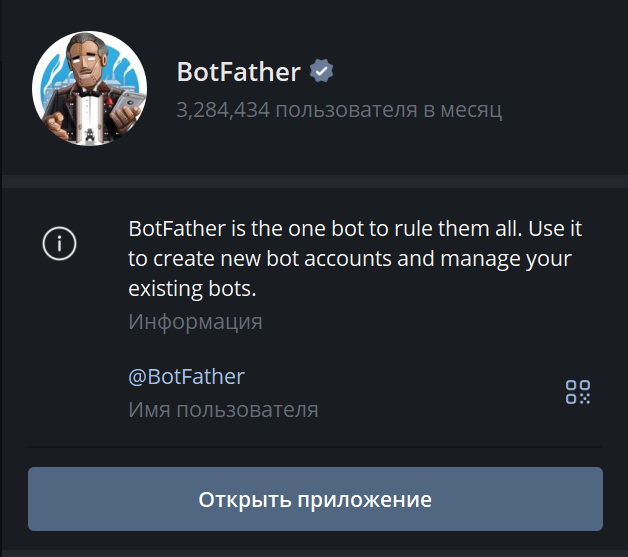628x557 pixels.
Task: Open the QR code for @BotFather
Action: coord(578,392)
